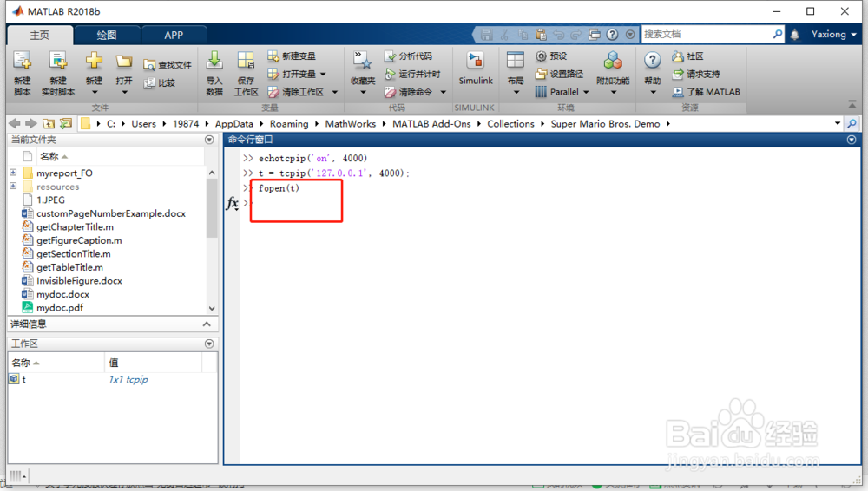Click the fx function browser icon
Image resolution: width=868 pixels, height=491 pixels.
(x=233, y=203)
